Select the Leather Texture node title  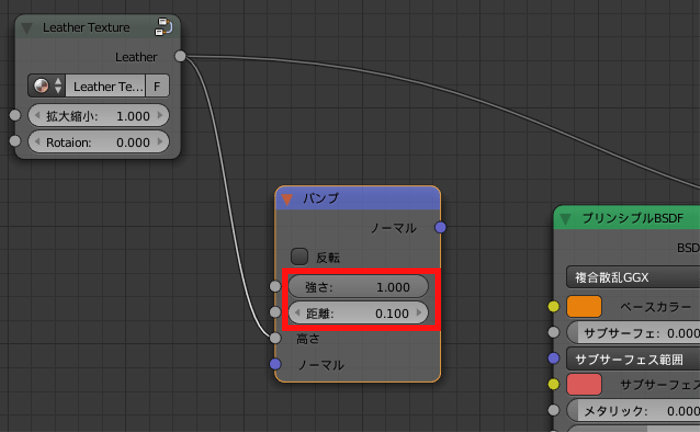(x=86, y=28)
